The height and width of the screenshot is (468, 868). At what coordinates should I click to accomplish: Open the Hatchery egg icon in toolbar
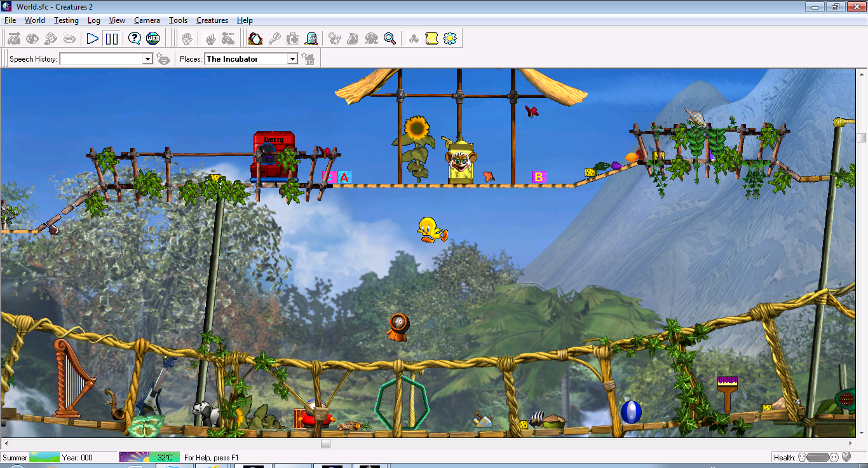tap(255, 39)
